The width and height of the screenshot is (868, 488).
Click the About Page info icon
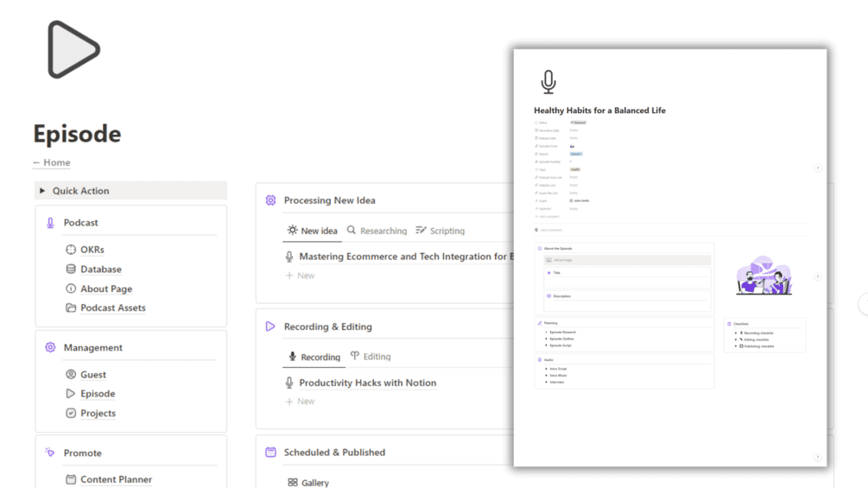(x=71, y=288)
